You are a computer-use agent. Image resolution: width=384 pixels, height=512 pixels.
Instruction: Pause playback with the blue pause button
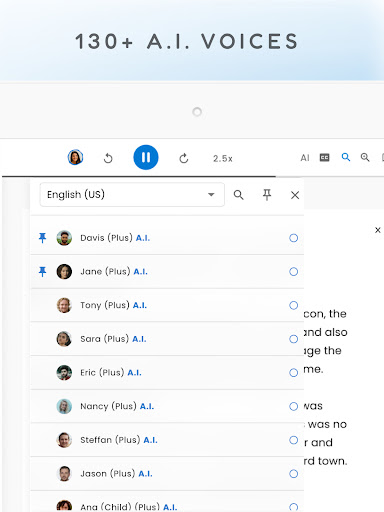146,157
